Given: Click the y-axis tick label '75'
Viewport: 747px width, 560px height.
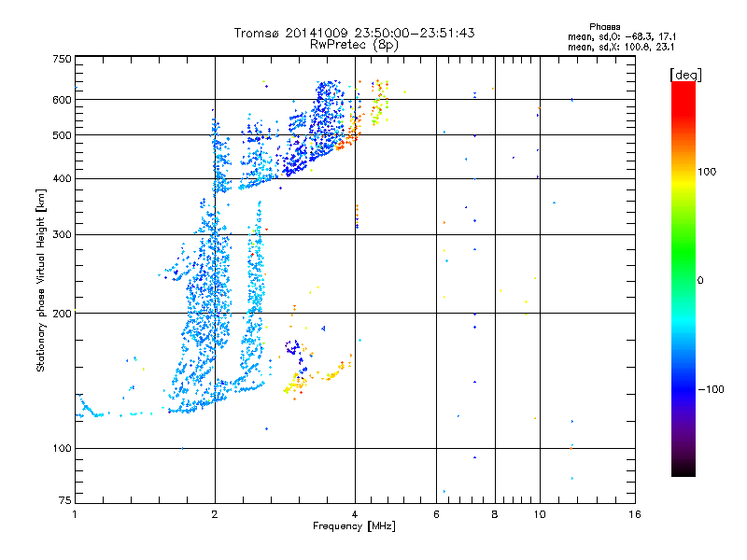Looking at the screenshot, I should (65, 500).
